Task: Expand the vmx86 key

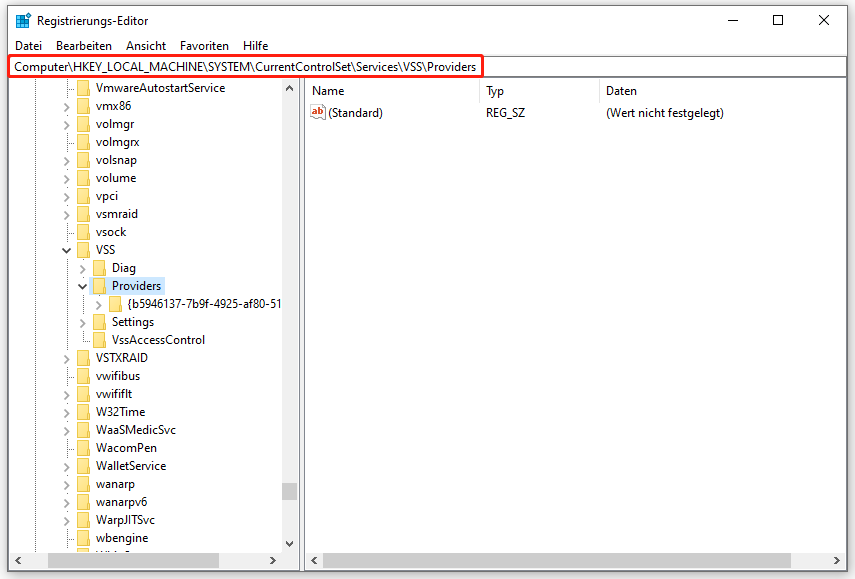Action: (x=67, y=106)
